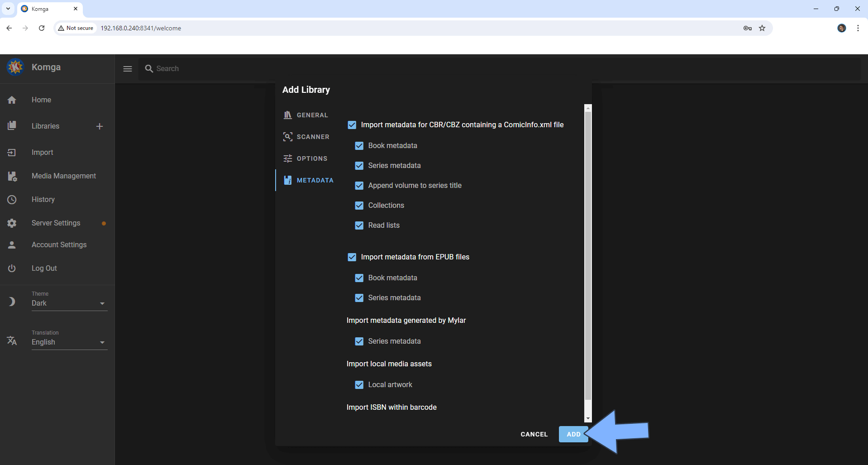Open the browser tab search dropdown

pos(8,9)
